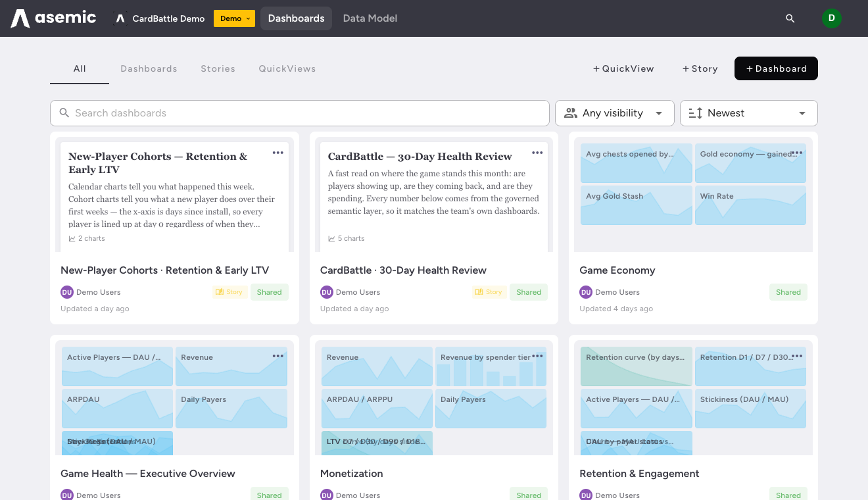Viewport: 868px width, 500px height.
Task: Click 'Updated 4 days ago' text
Action: click(x=616, y=309)
